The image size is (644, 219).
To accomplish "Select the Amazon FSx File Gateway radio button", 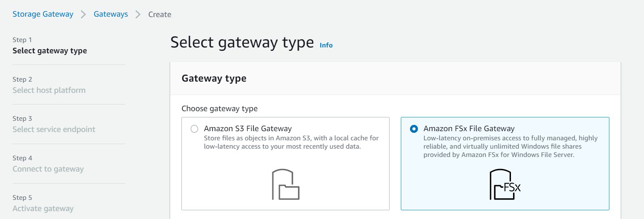I will tap(413, 129).
